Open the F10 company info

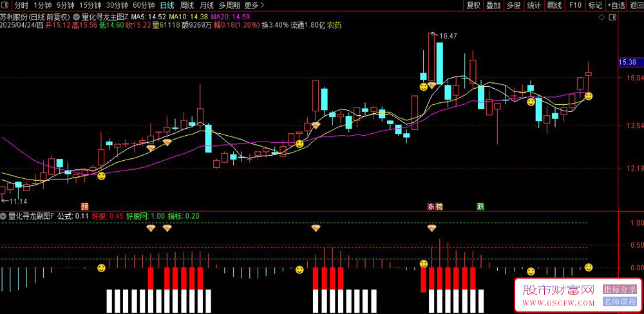click(575, 5)
